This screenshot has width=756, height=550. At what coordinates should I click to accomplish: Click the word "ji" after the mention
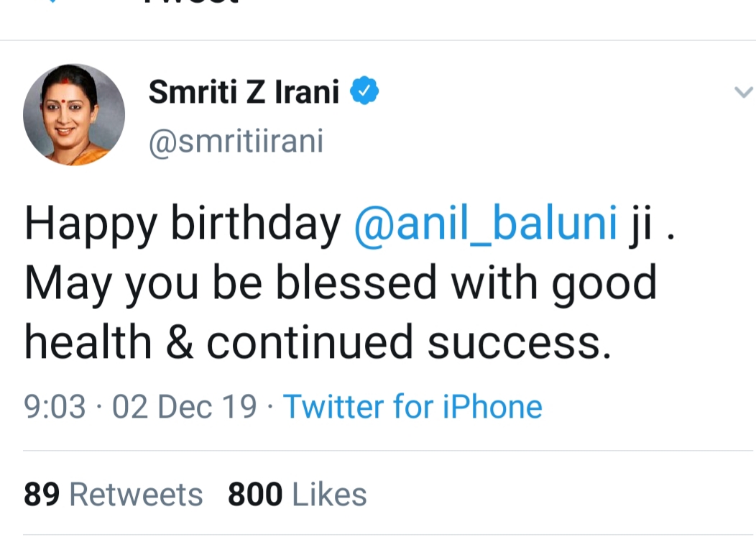[641, 225]
